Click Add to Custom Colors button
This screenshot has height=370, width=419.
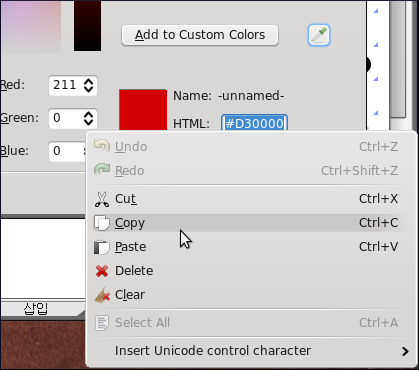200,35
